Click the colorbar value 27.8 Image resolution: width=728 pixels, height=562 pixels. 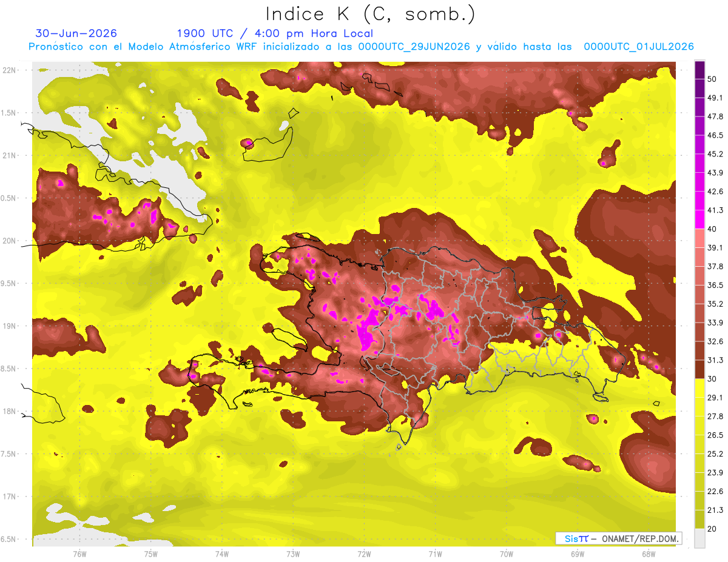[x=715, y=416]
